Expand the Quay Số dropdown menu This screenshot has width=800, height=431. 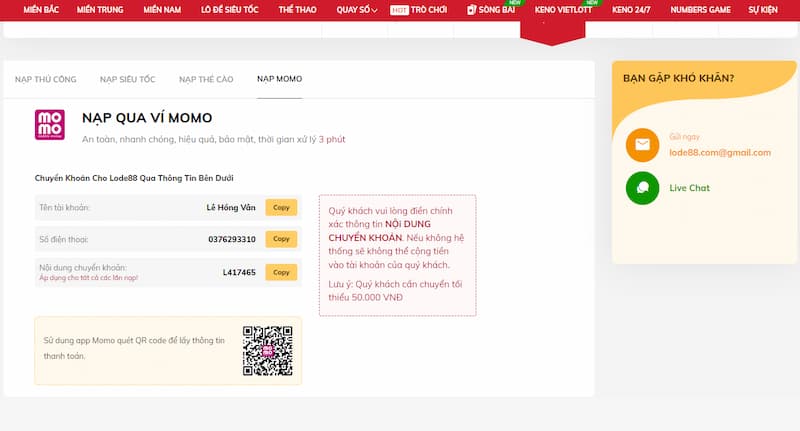tap(357, 10)
